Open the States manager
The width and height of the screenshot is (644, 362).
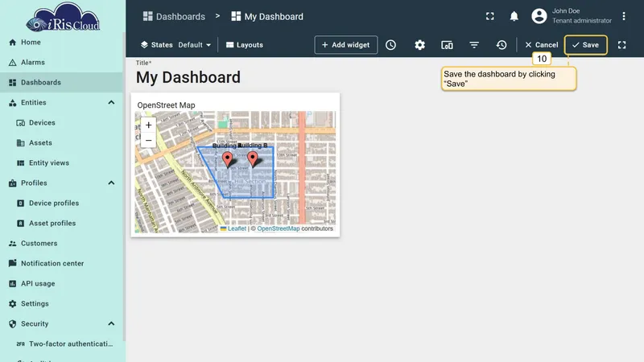tap(156, 45)
